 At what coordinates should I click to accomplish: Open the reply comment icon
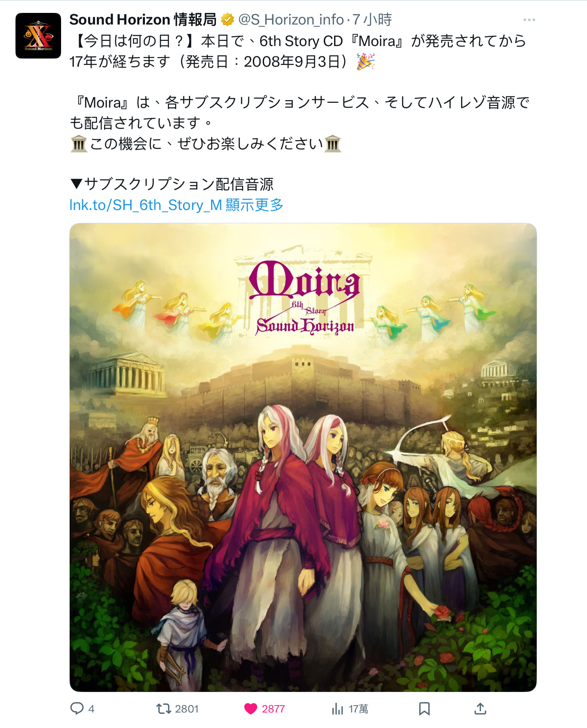77,709
